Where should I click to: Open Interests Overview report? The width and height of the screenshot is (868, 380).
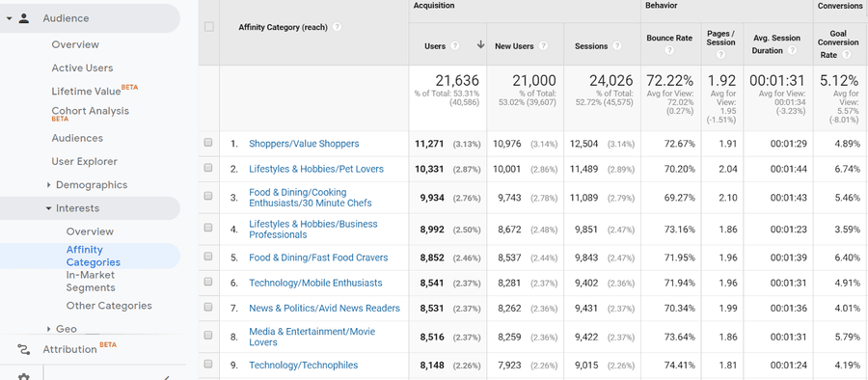[90, 231]
